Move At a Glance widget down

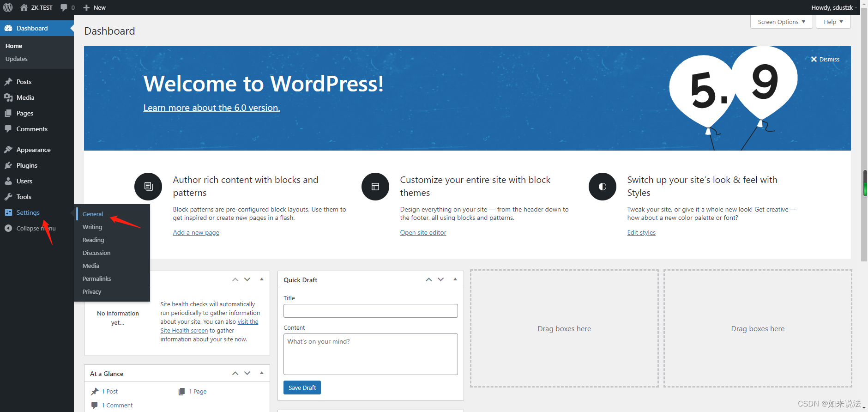(247, 373)
